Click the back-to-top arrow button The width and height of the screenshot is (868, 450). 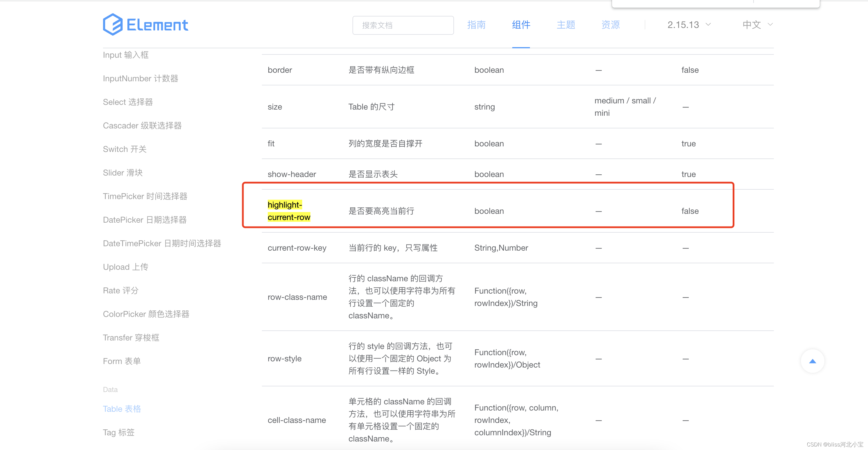(812, 361)
